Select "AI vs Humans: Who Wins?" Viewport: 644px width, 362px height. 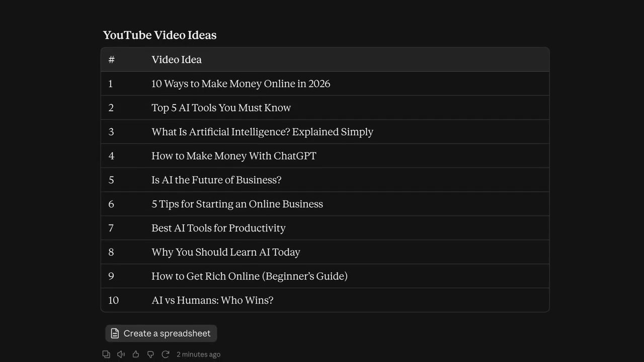212,300
